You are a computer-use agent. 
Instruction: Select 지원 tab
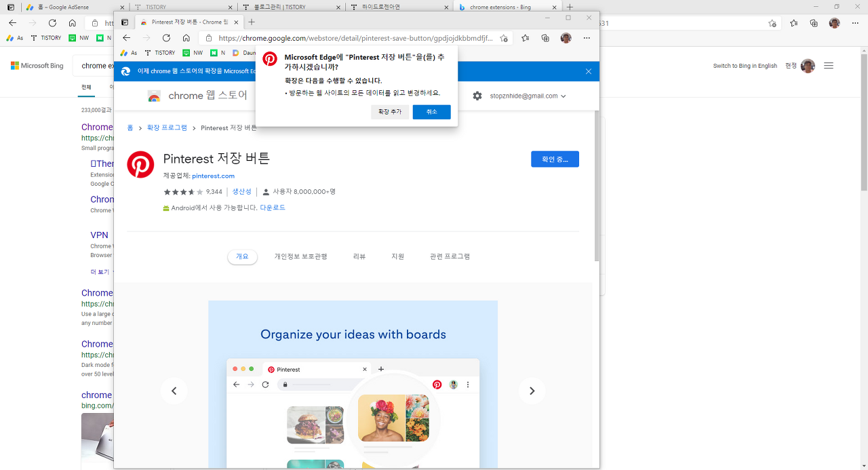397,256
